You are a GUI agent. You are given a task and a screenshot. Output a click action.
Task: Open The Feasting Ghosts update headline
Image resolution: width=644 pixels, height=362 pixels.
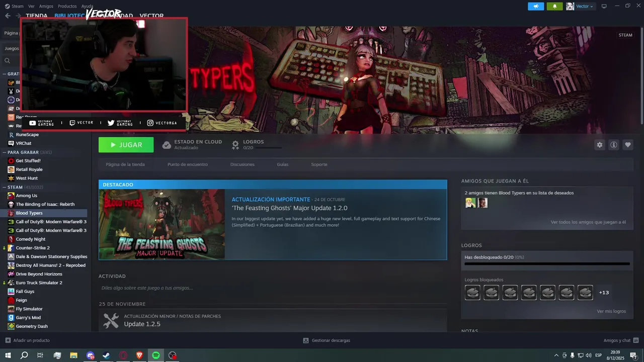[x=289, y=208]
